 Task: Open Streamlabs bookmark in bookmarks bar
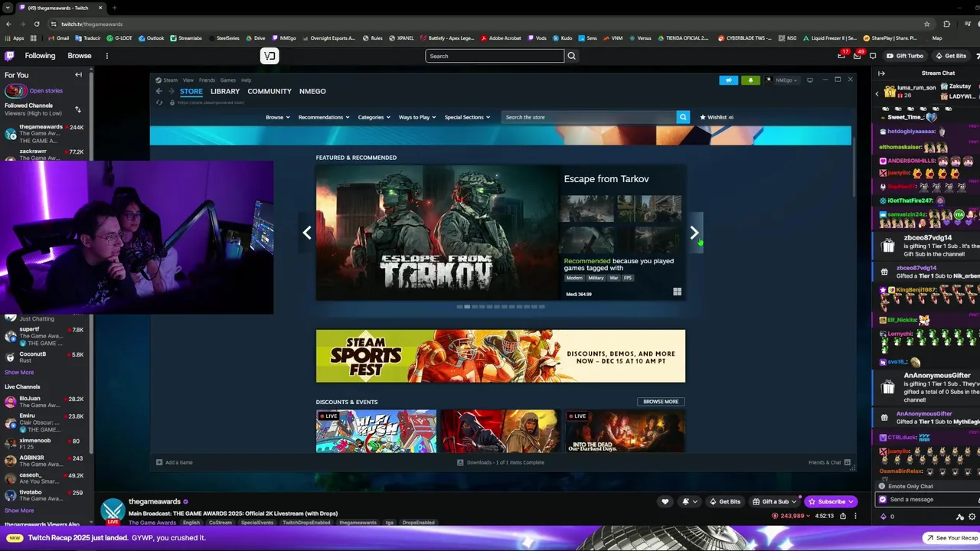[186, 37]
